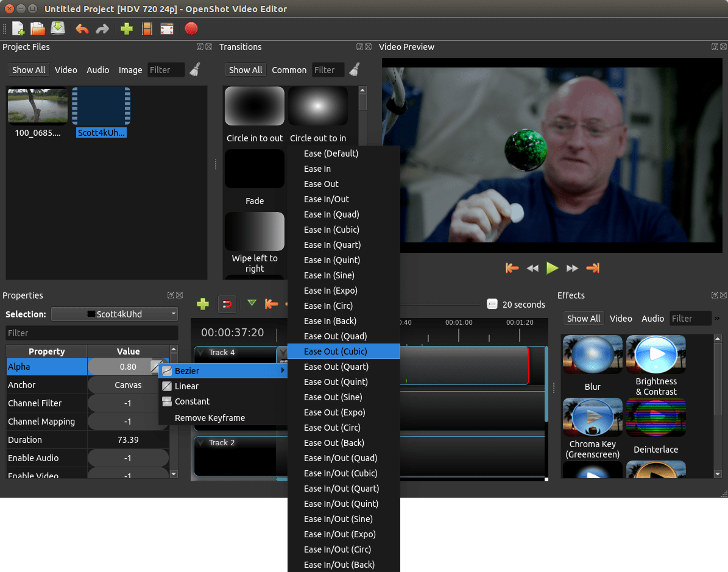Expand Effects toolbar overflow chevron
This screenshot has width=728, height=572.
[717, 319]
